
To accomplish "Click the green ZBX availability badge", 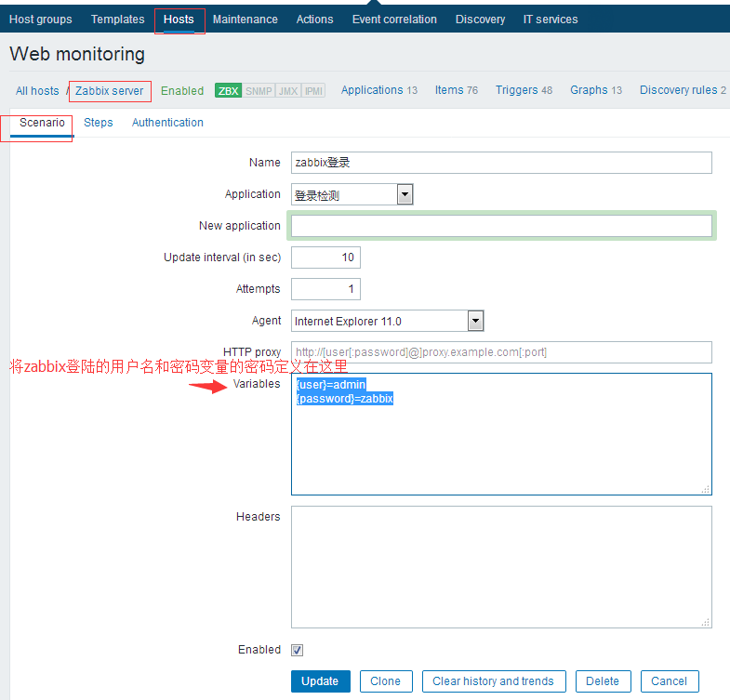I will pyautogui.click(x=228, y=91).
